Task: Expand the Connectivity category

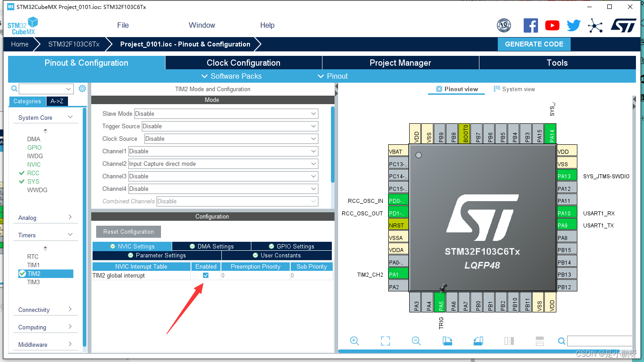Action: [x=45, y=310]
